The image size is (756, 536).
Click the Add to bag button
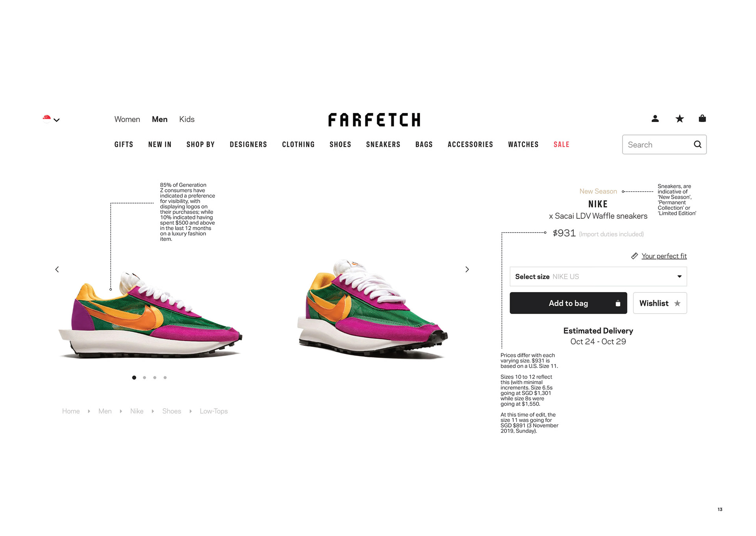click(568, 303)
